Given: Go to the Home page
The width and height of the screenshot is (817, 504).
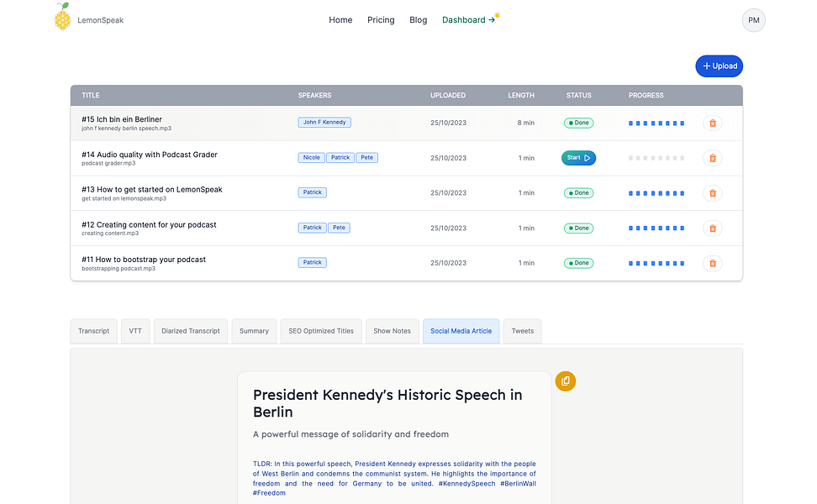Looking at the screenshot, I should [340, 20].
